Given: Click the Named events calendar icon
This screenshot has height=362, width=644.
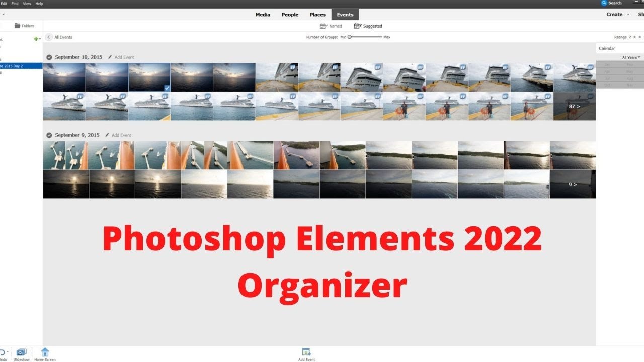Looking at the screenshot, I should coord(324,26).
